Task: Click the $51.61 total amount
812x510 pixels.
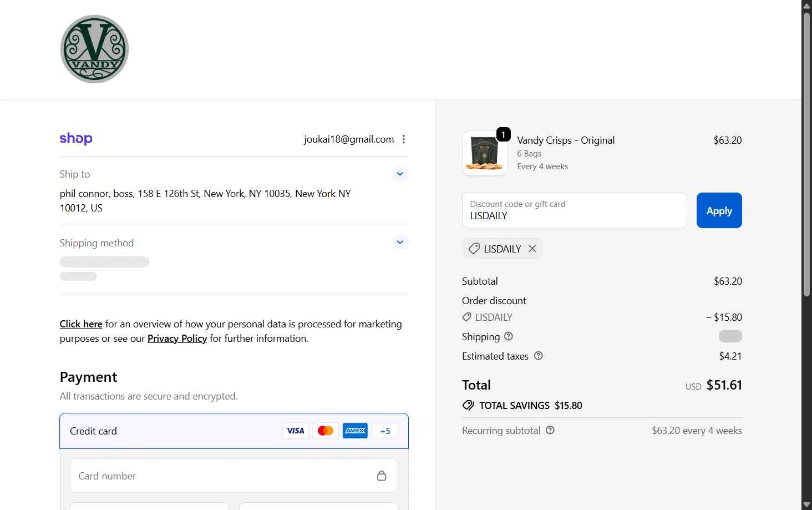Action: click(724, 385)
